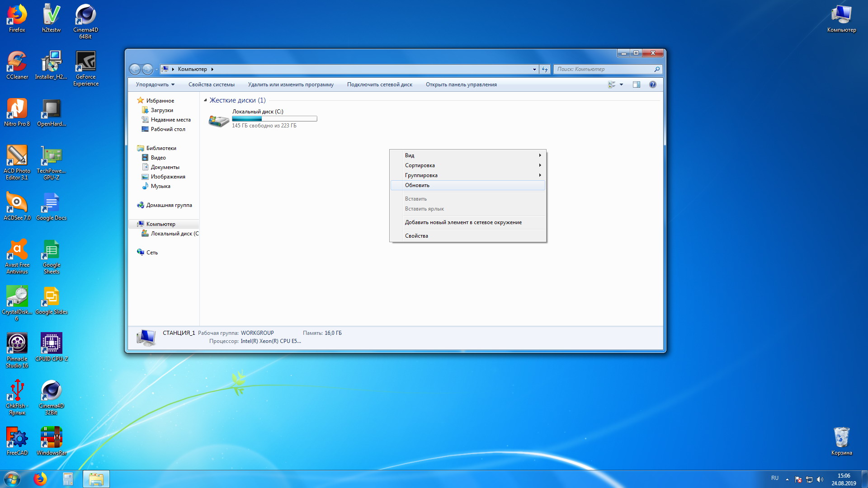Open the address bar history dropdown

pyautogui.click(x=534, y=69)
